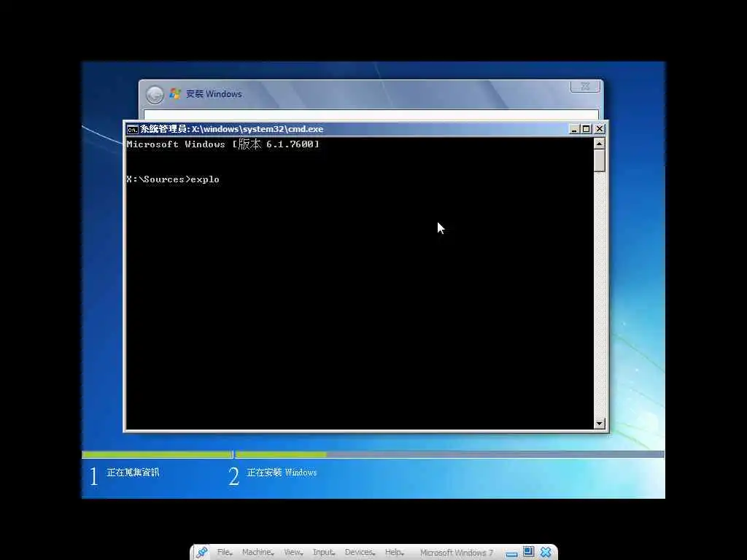Click the 'Microsoft Windows [版本 6.1.7600]' line
Image resolution: width=747 pixels, height=560 pixels.
pos(222,144)
